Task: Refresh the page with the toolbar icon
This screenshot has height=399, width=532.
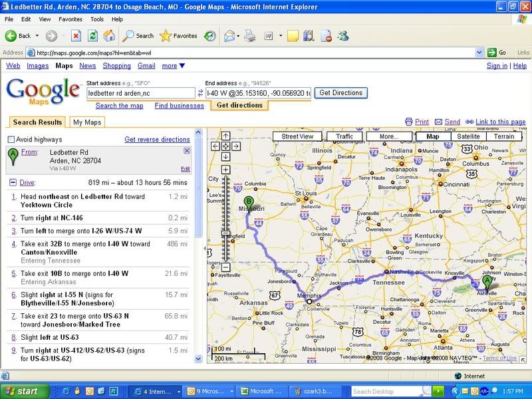Action: tap(92, 36)
